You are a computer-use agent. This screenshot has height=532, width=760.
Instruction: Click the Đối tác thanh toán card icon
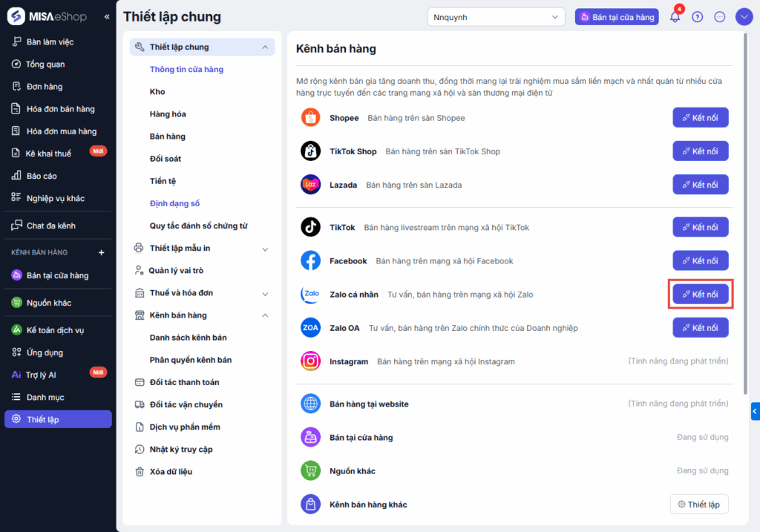coord(140,382)
